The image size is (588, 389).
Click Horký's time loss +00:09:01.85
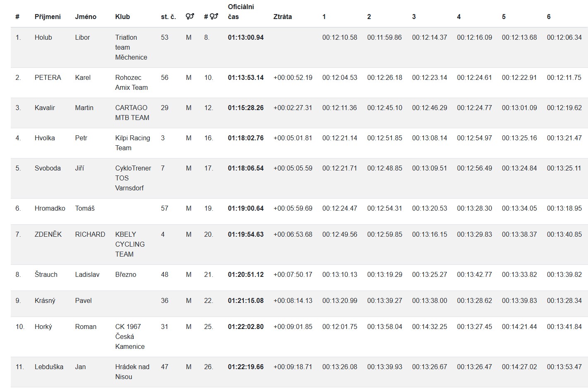click(293, 327)
